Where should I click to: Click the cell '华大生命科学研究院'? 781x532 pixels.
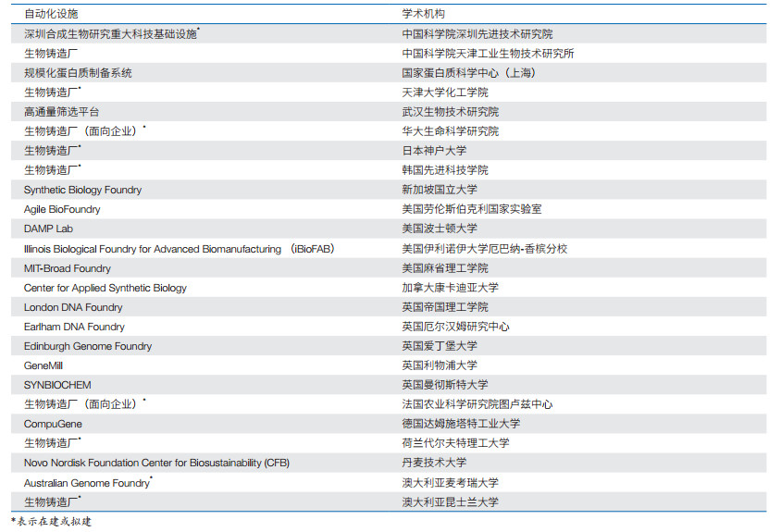click(451, 131)
